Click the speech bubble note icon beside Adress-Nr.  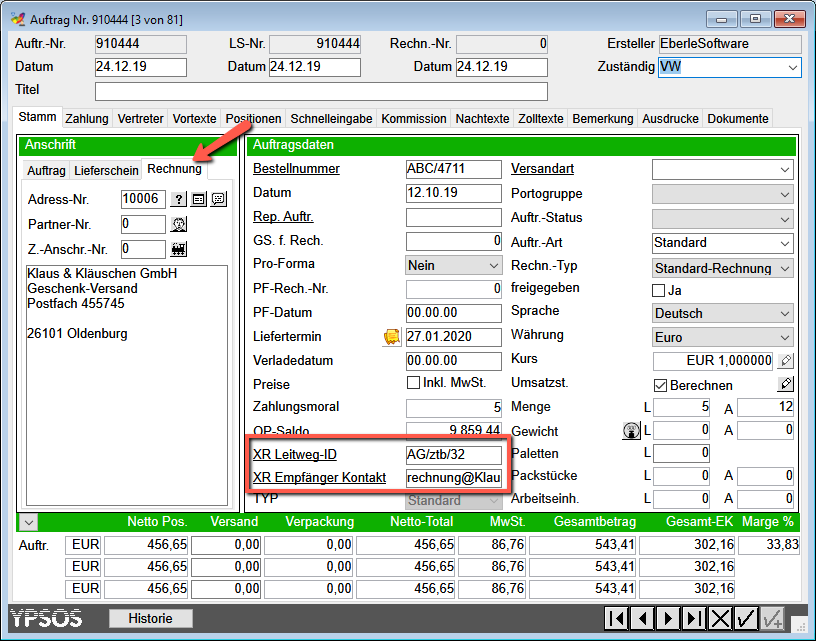tap(218, 199)
